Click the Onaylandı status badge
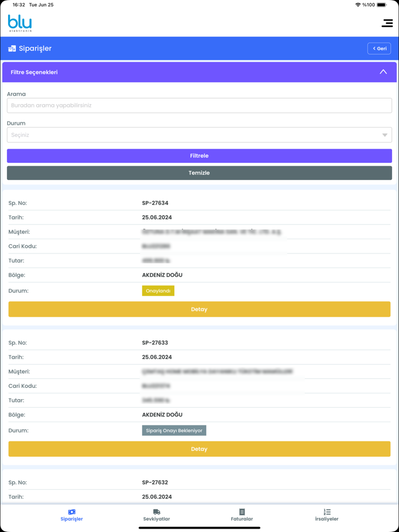 158,290
